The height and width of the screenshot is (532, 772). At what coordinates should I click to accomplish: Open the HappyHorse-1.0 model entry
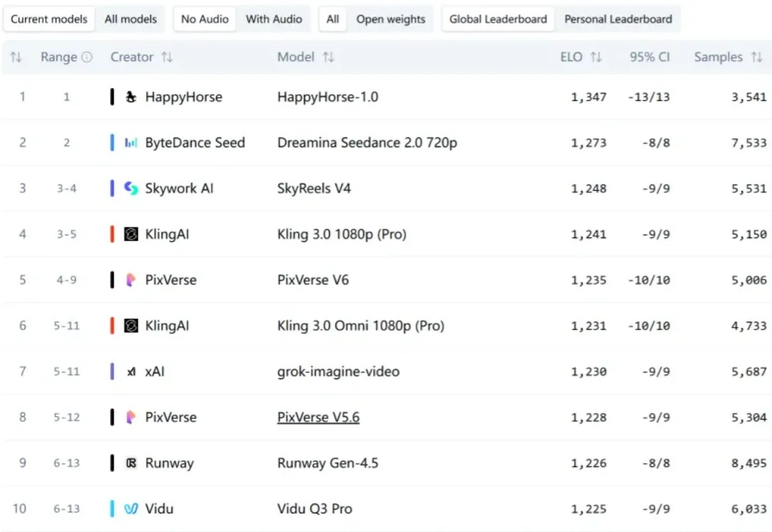tap(327, 97)
